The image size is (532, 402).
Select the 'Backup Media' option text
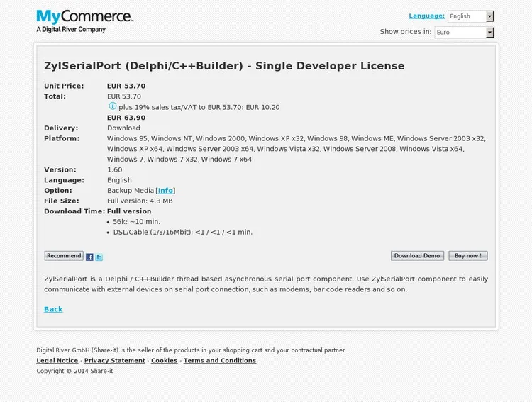131,191
